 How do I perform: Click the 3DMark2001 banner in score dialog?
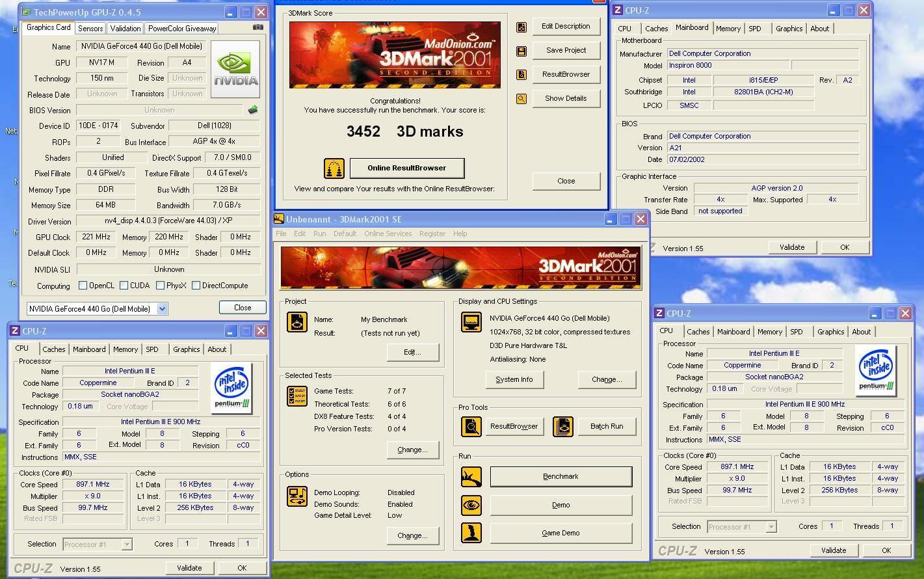[x=395, y=55]
